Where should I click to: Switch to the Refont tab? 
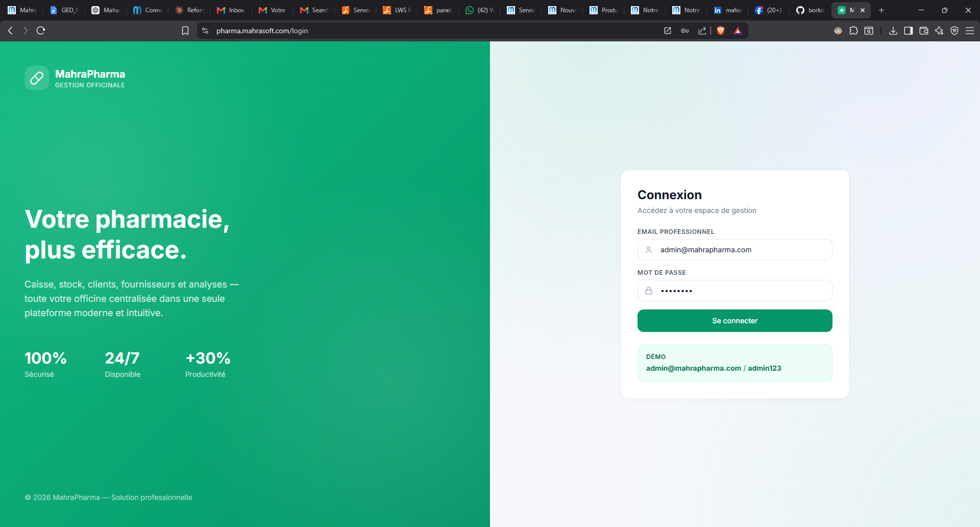[190, 10]
